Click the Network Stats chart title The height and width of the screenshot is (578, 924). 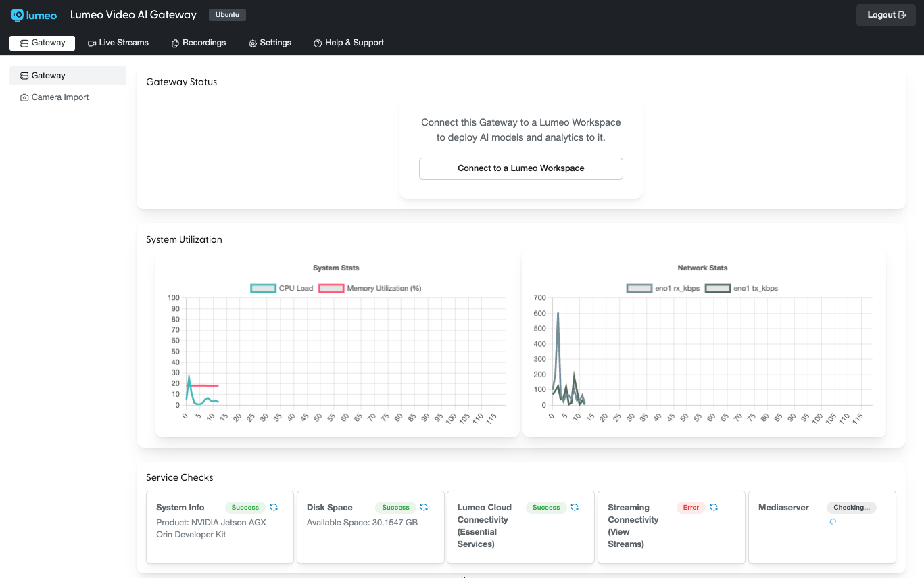click(x=702, y=268)
